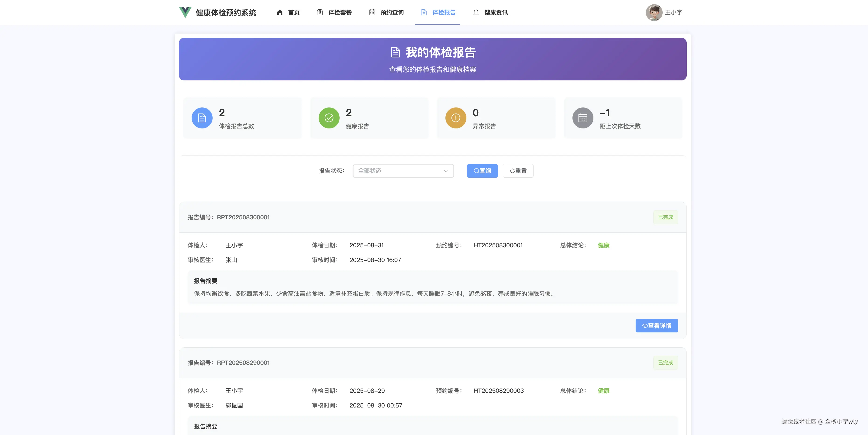Click 王小宇's profile avatar
This screenshot has width=868, height=435.
point(654,12)
